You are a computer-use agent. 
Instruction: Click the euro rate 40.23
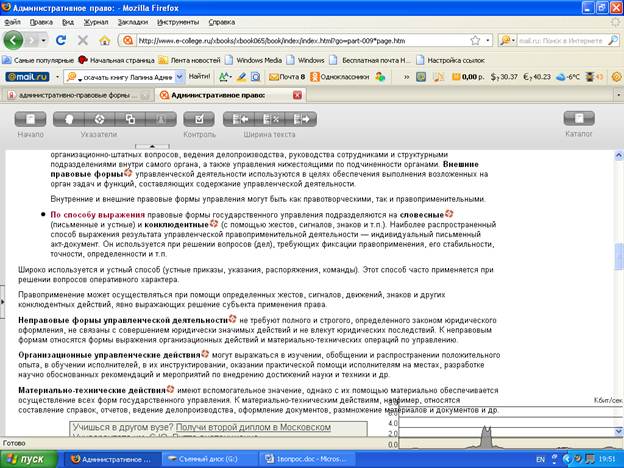[537, 77]
